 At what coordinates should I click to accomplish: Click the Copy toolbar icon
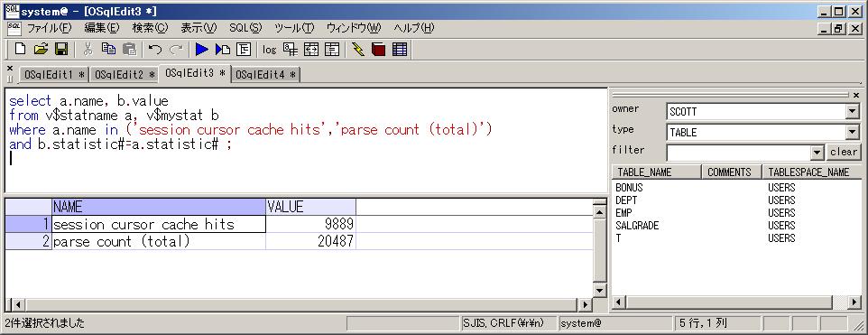108,50
